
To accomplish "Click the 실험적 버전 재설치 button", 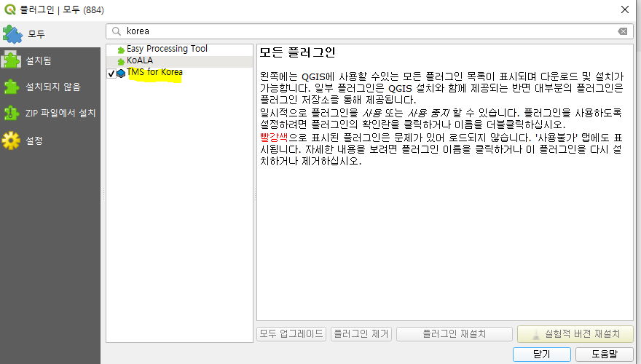I will (575, 334).
